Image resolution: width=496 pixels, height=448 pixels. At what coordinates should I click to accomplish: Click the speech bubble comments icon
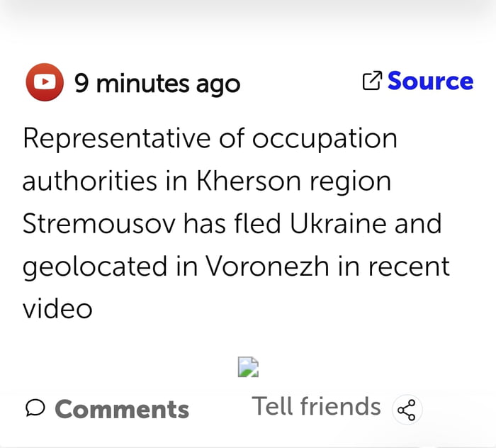point(35,408)
